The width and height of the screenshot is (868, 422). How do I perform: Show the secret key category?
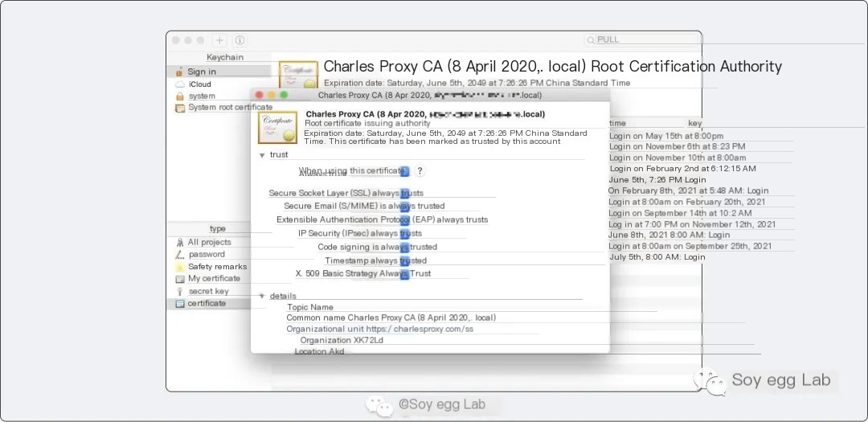tap(209, 291)
